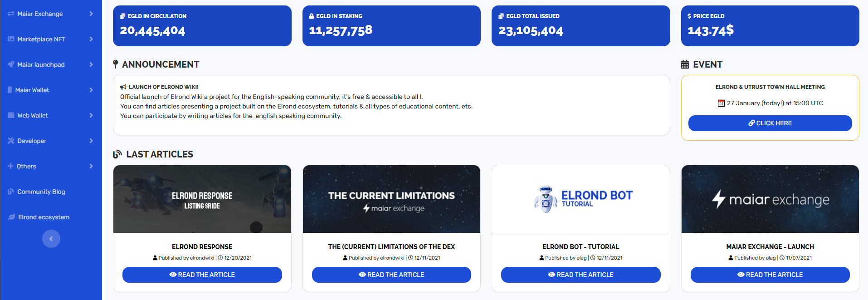Expand the Maiar Exchange chevron

91,14
